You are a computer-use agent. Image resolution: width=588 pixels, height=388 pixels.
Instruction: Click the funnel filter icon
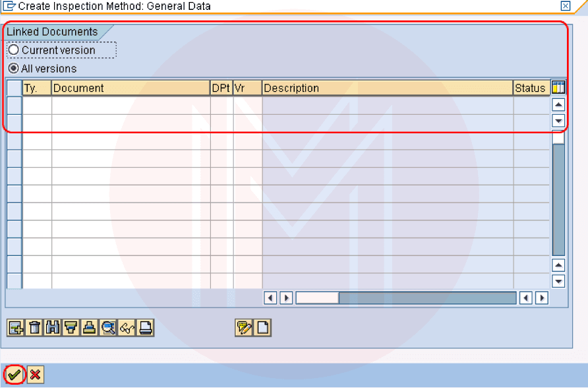click(71, 328)
